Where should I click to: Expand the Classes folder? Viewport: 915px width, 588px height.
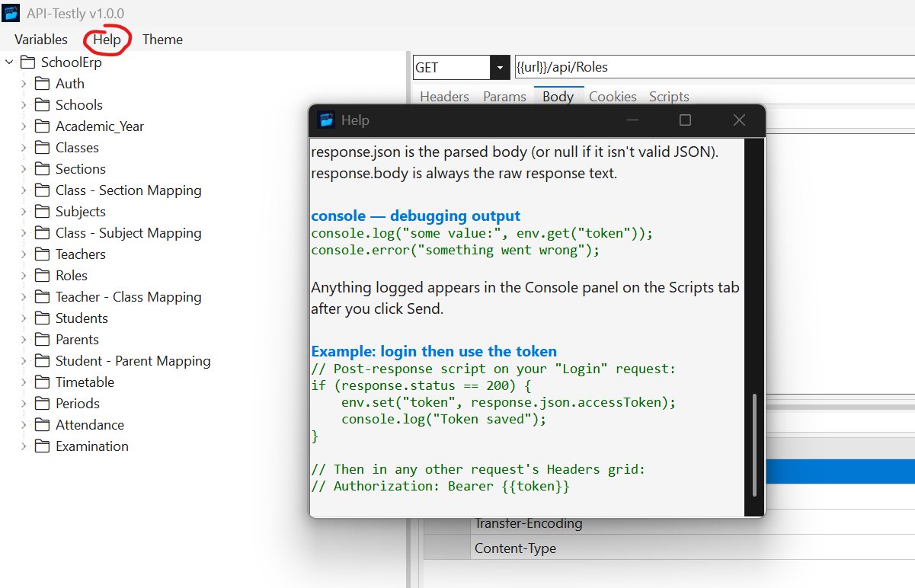click(24, 148)
